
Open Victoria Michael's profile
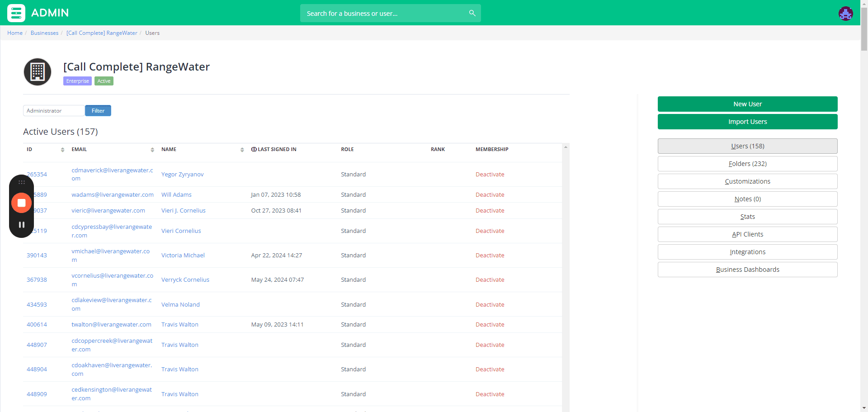[183, 256]
